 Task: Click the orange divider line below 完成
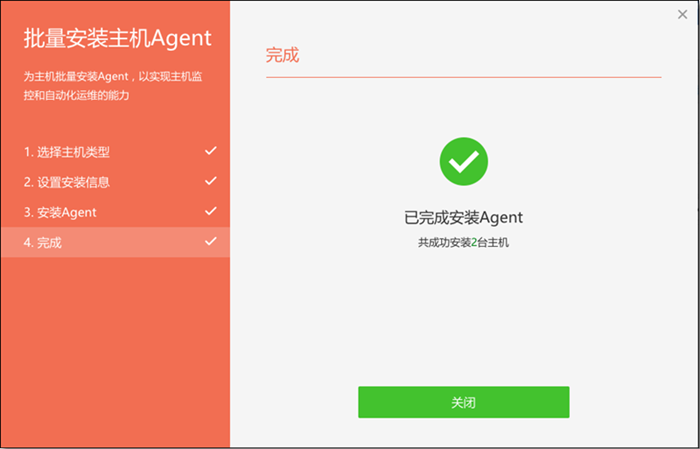pos(463,77)
